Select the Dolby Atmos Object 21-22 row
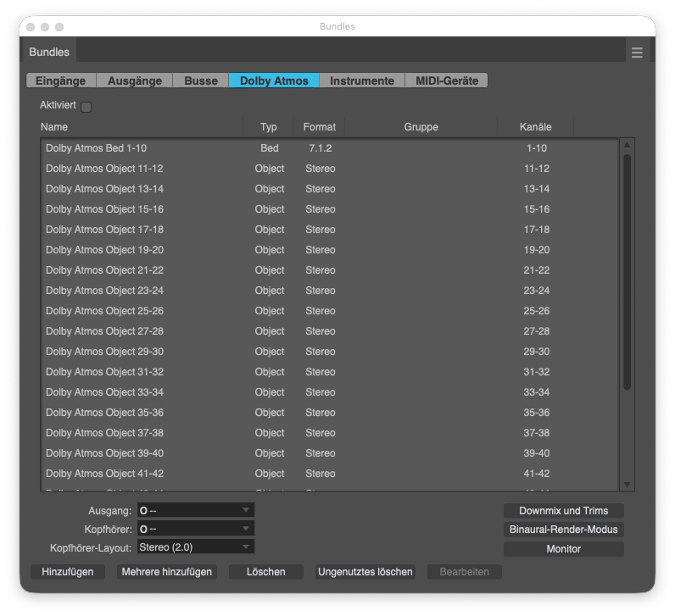Image resolution: width=675 pixels, height=616 pixels. (329, 270)
